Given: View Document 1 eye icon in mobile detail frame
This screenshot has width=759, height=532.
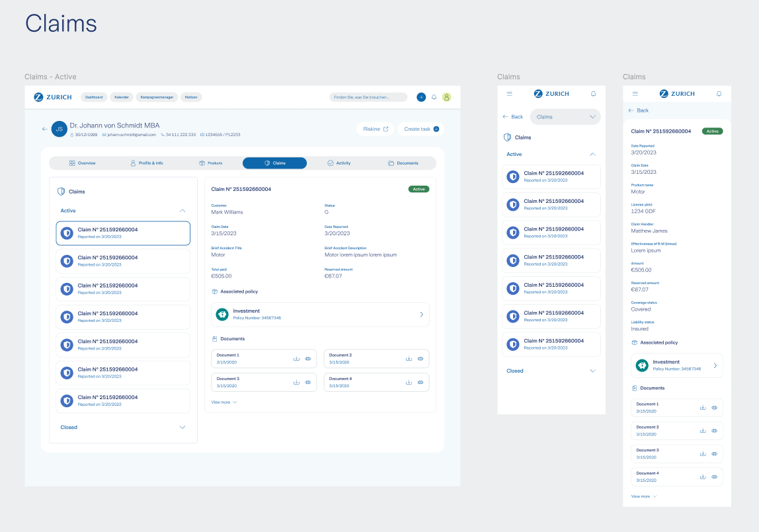Looking at the screenshot, I should point(715,408).
